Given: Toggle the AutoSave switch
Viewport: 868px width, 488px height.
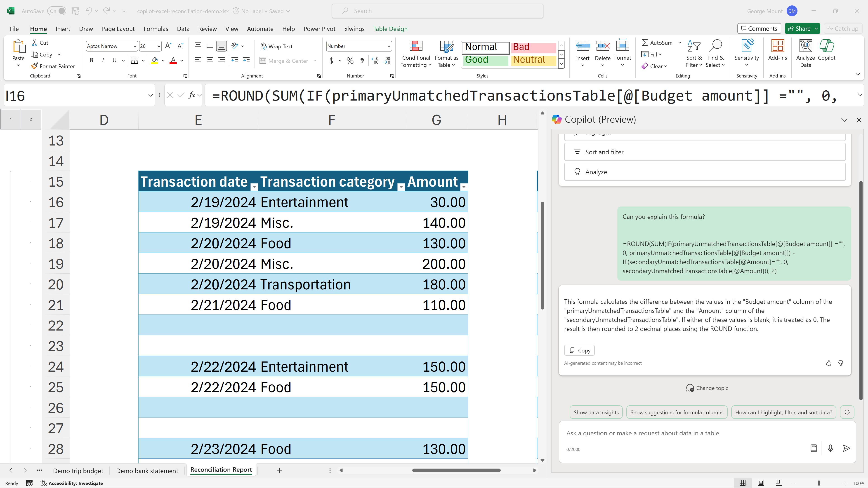Looking at the screenshot, I should point(57,11).
